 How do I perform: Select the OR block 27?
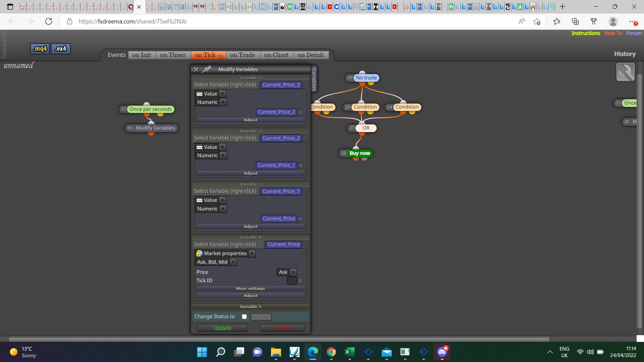click(x=366, y=128)
